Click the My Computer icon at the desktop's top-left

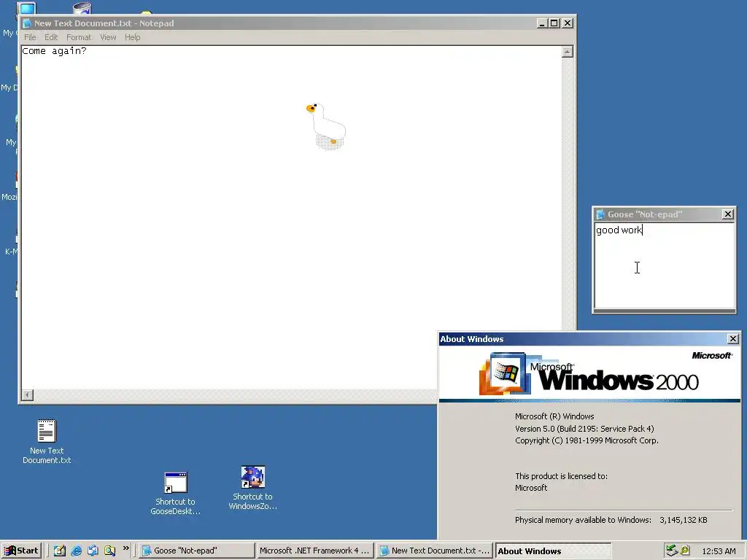(x=26, y=8)
